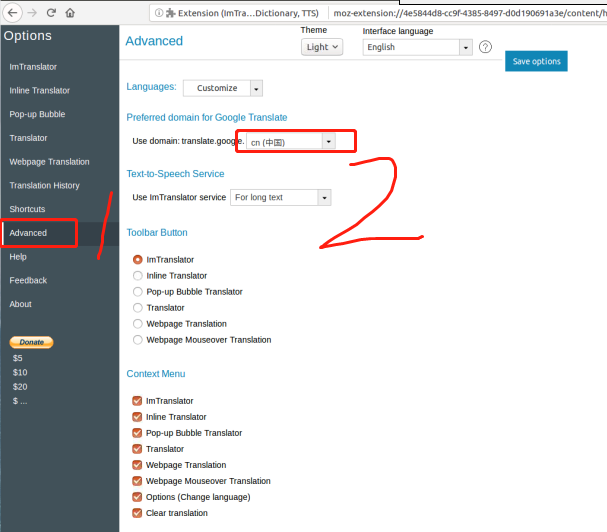Open Translator section in sidebar
Image resolution: width=607 pixels, height=532 pixels.
(29, 138)
